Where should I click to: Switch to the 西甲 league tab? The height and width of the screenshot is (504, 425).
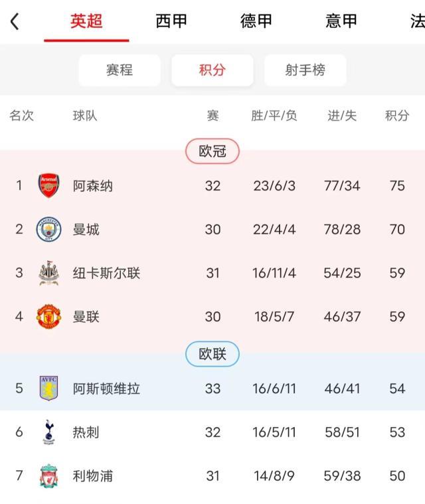point(171,21)
